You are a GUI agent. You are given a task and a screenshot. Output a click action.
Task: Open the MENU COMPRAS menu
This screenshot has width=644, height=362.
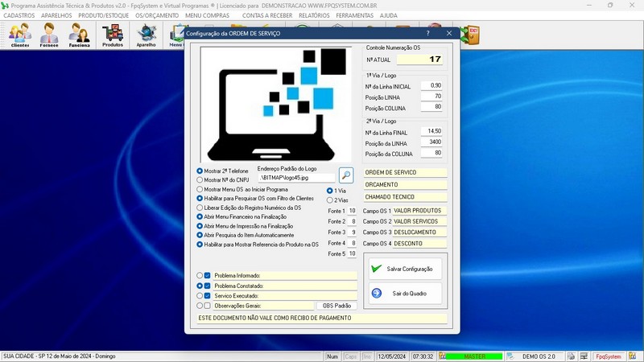pyautogui.click(x=208, y=15)
